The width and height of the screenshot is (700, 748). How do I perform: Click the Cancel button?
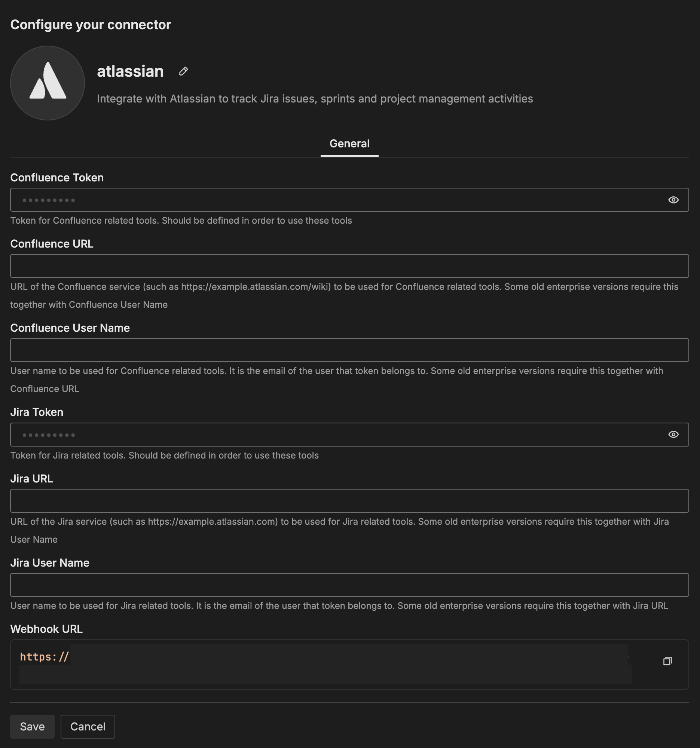88,727
